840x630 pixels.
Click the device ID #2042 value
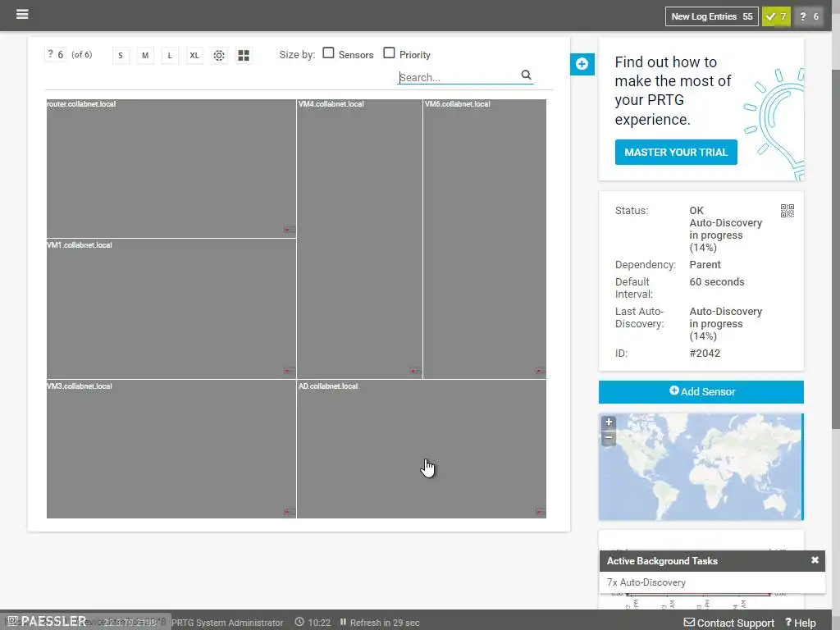coord(705,354)
